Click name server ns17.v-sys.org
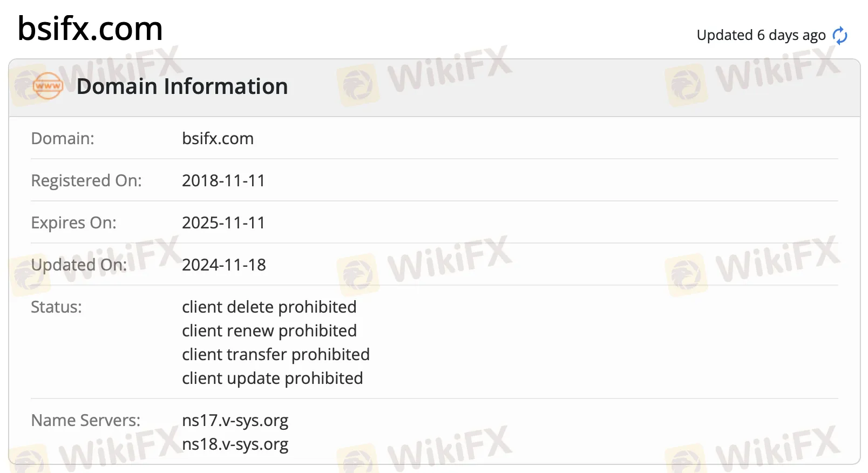The width and height of the screenshot is (868, 473). 235,420
